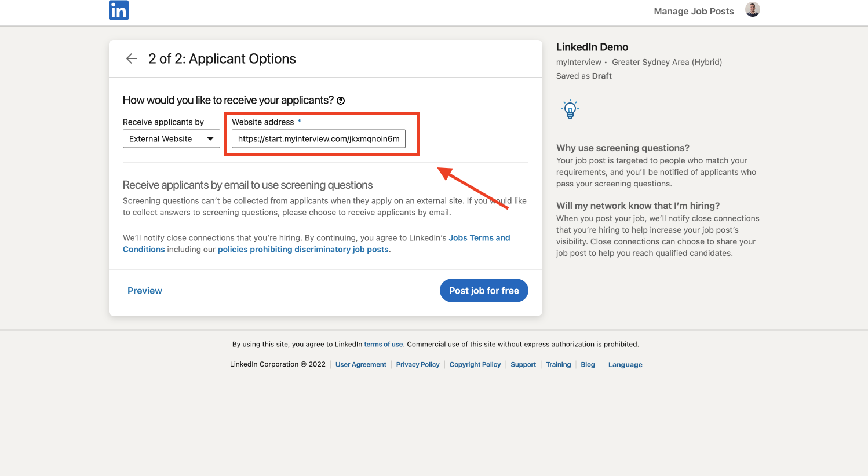The image size is (868, 476).
Task: Open Manage Job Posts
Action: (x=693, y=11)
